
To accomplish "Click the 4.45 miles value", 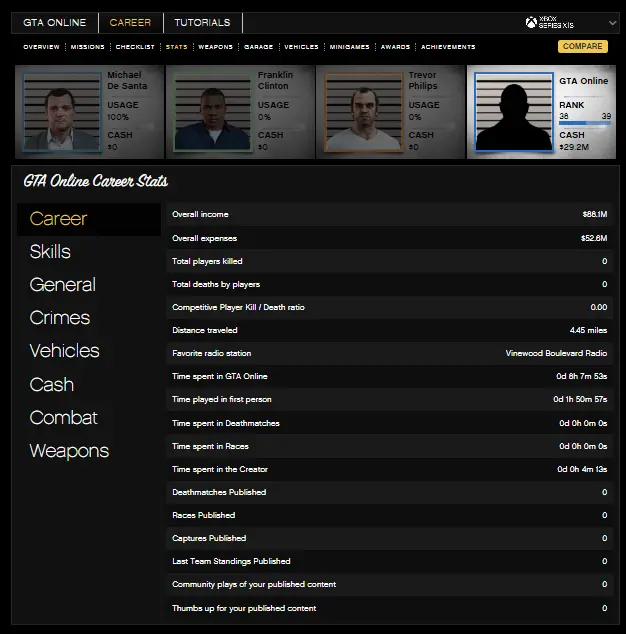I will tap(588, 330).
